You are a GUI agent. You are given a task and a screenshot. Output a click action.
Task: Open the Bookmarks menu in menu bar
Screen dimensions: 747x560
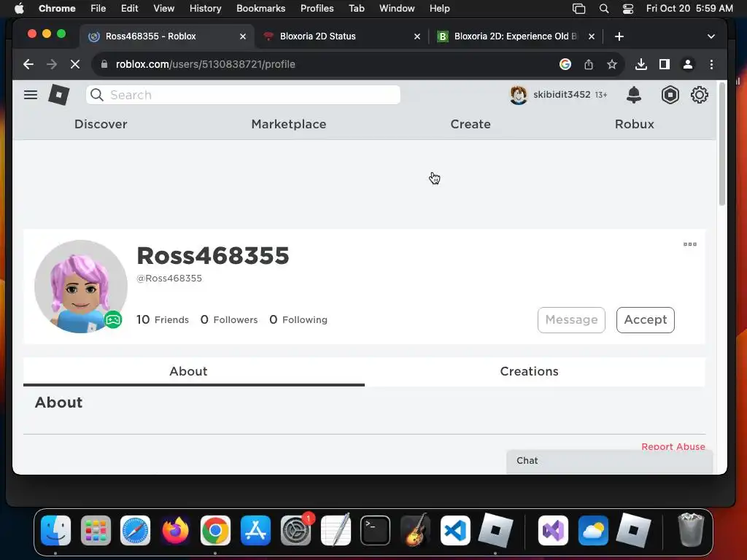(260, 9)
